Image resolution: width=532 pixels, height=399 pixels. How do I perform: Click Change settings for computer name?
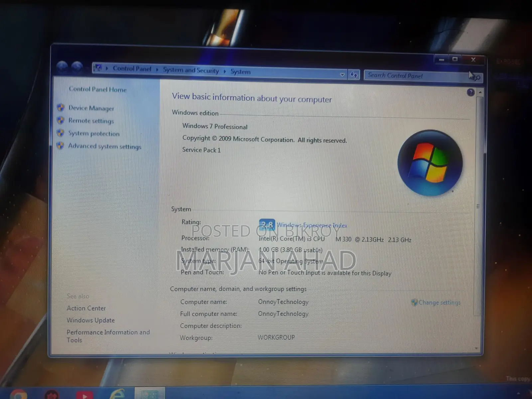click(x=439, y=303)
